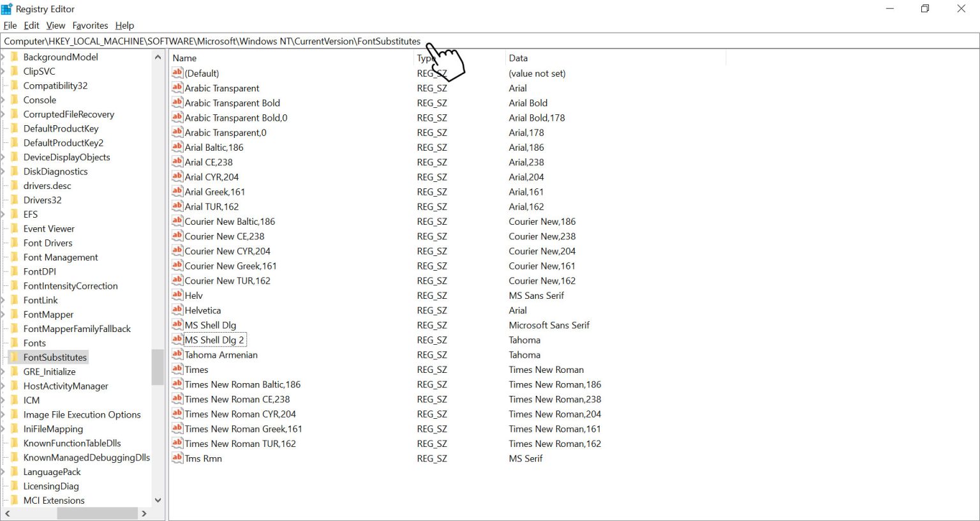Select the Font Drivers key

click(48, 243)
